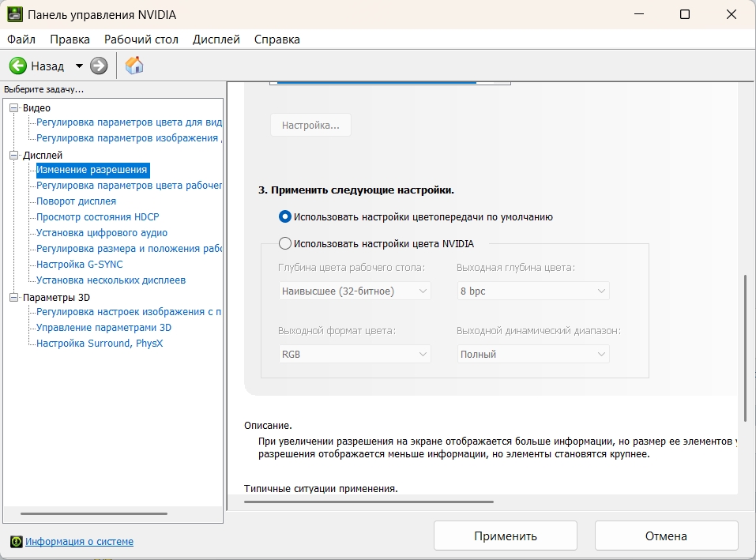Image resolution: width=756 pixels, height=560 pixels.
Task: Click the 'Описание.' heading text
Action: pyautogui.click(x=268, y=426)
